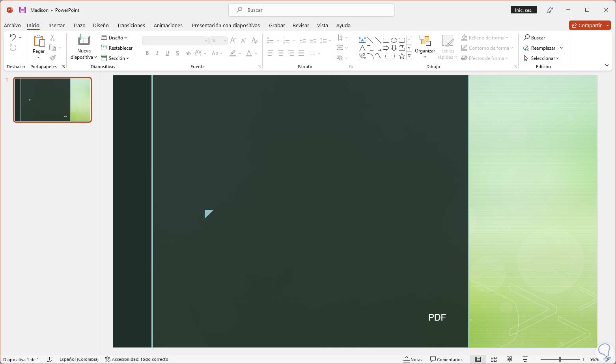Toggle Bold formatting
616x364 pixels.
click(x=147, y=53)
